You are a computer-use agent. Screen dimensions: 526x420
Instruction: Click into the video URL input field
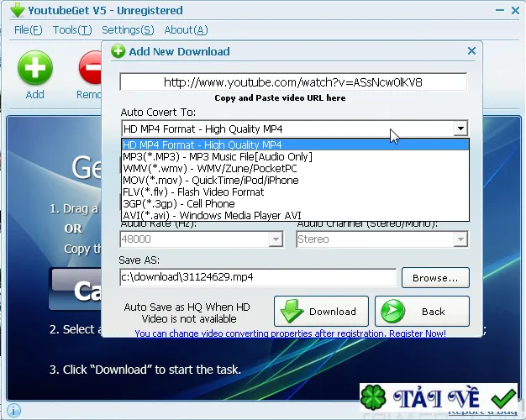click(293, 81)
